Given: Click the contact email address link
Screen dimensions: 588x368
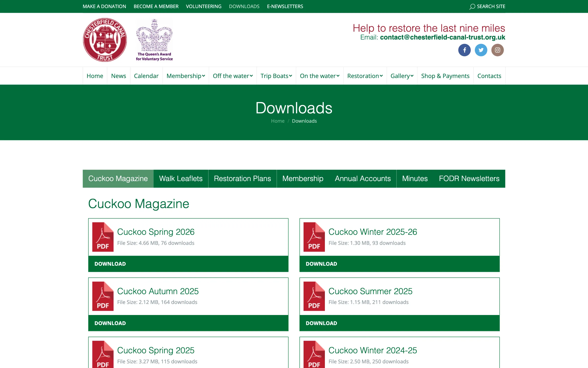Looking at the screenshot, I should [x=442, y=37].
